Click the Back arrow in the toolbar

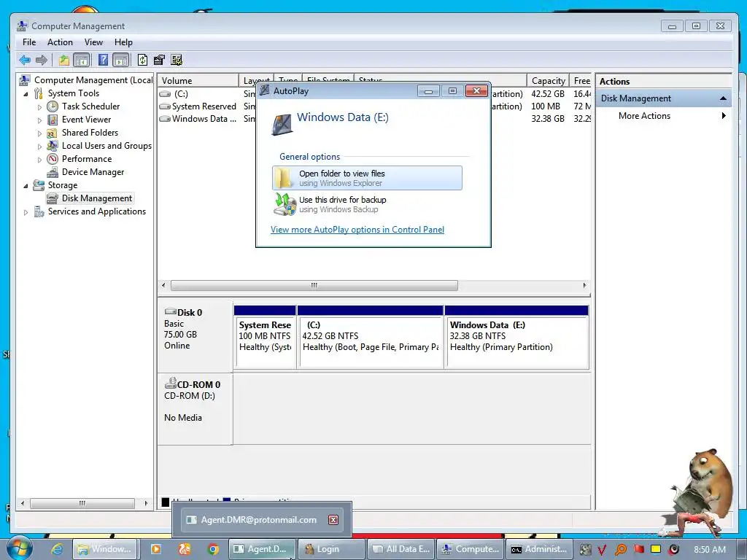click(25, 60)
